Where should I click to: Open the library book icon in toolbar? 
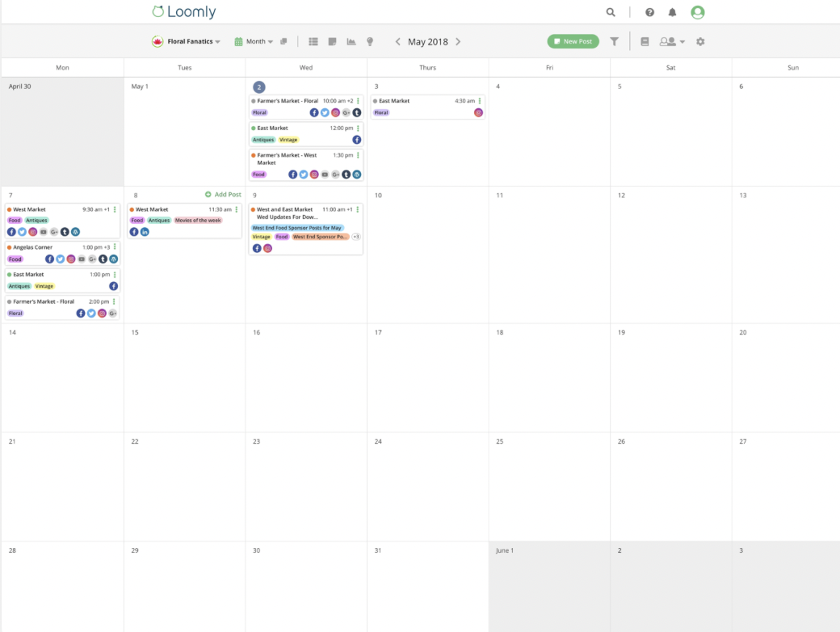645,41
